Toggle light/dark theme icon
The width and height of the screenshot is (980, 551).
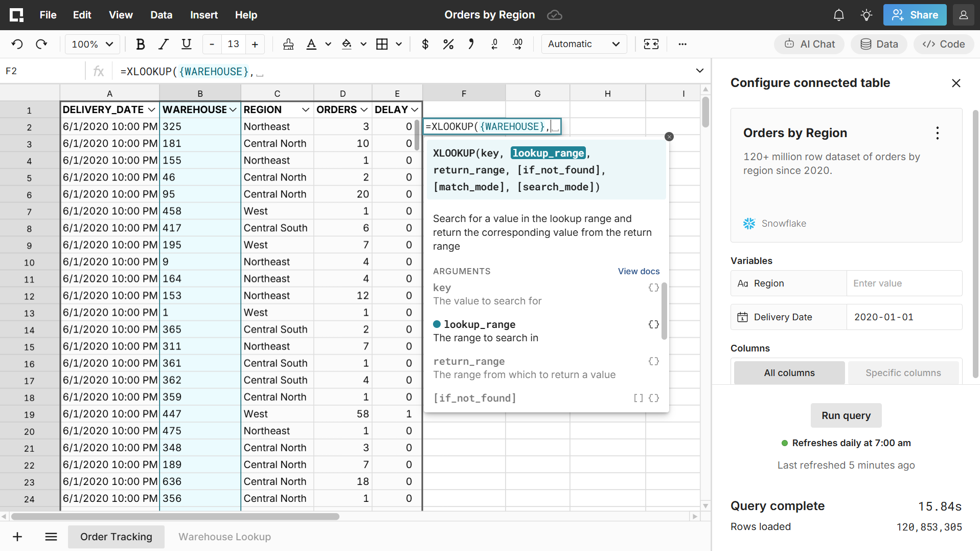[866, 15]
